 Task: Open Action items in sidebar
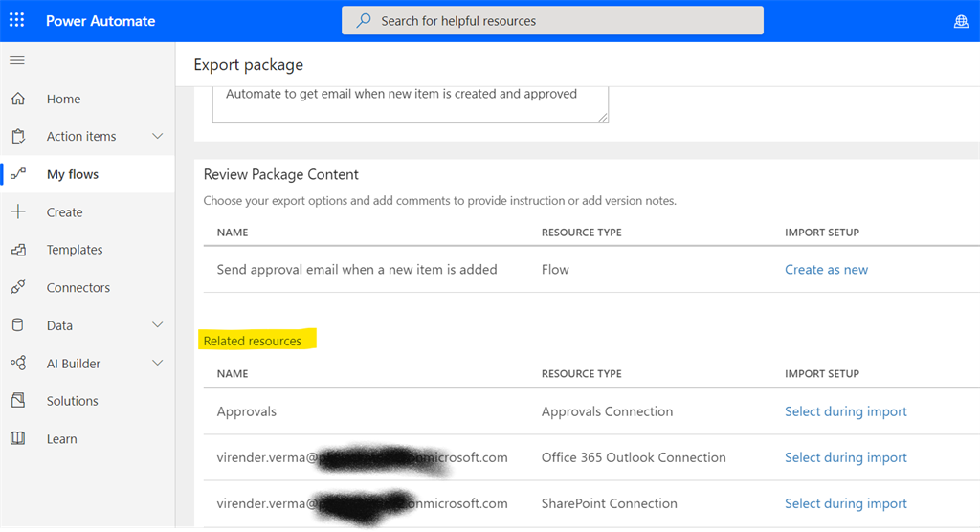coord(81,136)
